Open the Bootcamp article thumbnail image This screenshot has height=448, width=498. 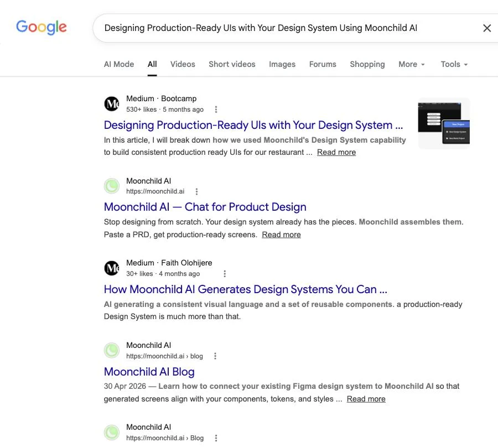coord(444,123)
